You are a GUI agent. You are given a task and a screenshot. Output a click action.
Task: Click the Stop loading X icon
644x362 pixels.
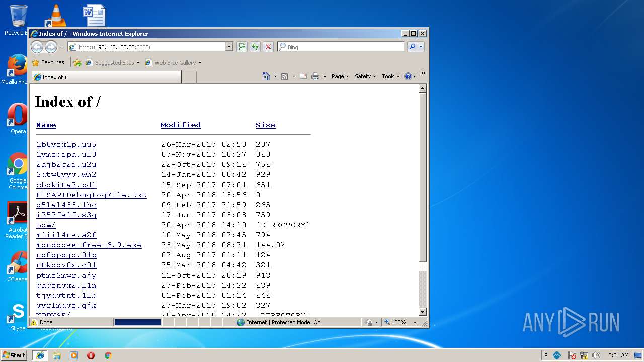(268, 47)
